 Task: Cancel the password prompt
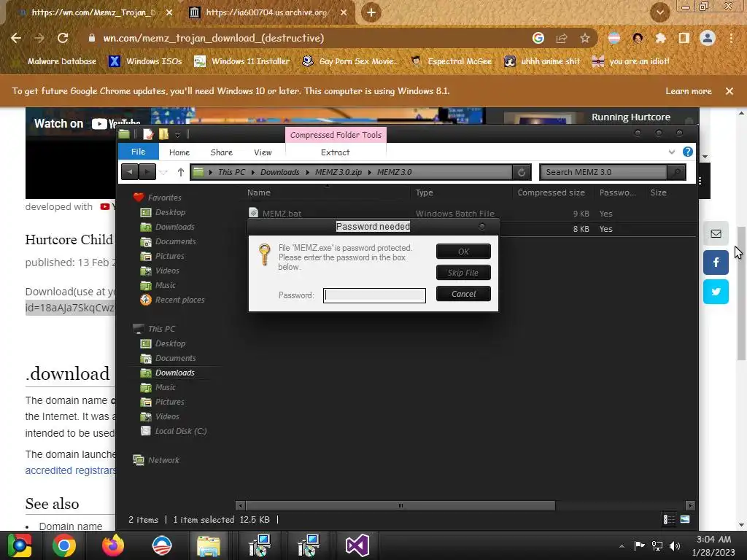463,294
